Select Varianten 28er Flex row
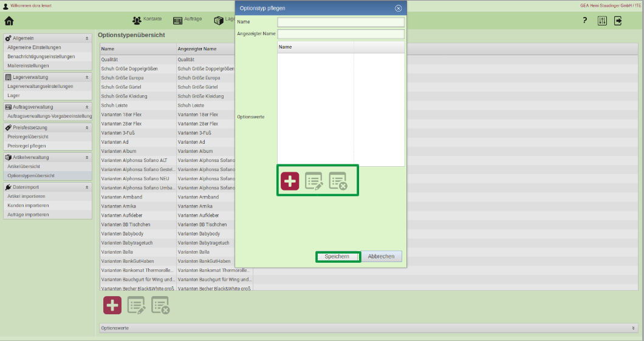644x341 pixels. point(168,124)
